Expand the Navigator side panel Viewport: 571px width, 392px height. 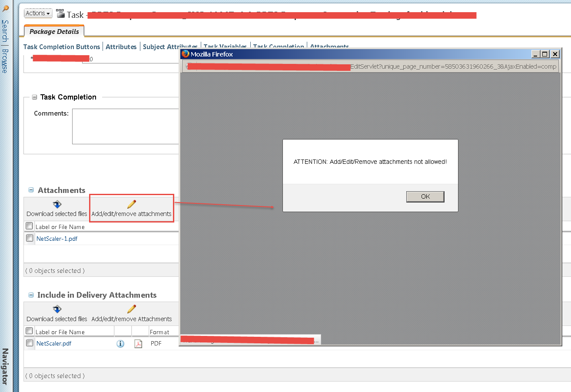click(5, 366)
